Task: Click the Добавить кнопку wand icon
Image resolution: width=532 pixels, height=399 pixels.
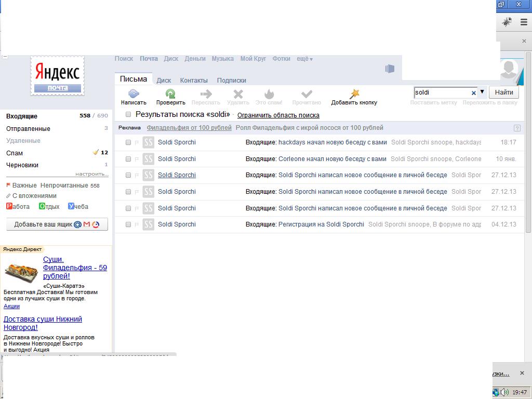Action: 354,94
